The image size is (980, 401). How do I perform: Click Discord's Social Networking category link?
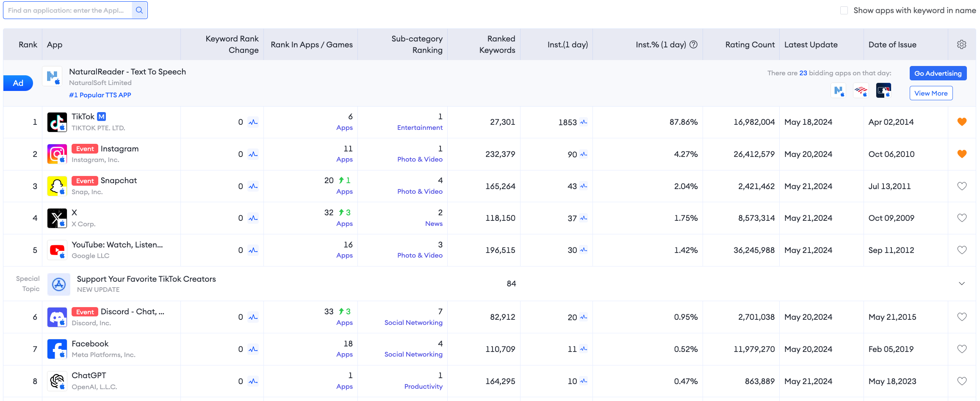(413, 323)
